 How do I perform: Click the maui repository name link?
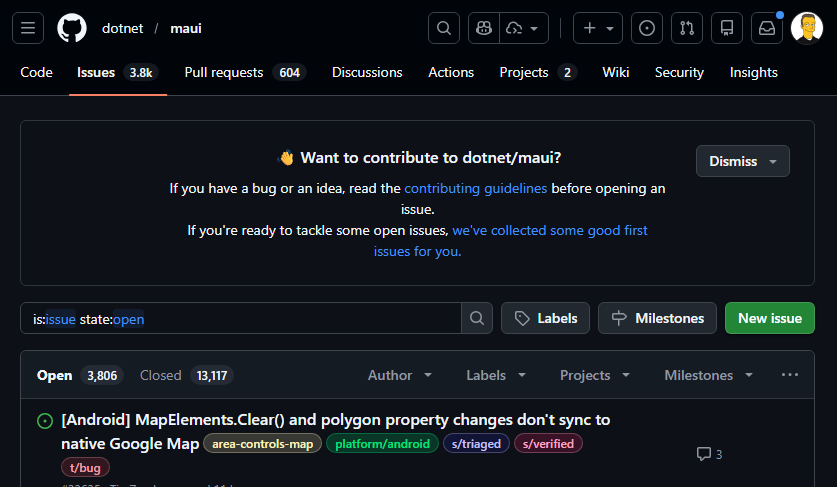point(186,28)
